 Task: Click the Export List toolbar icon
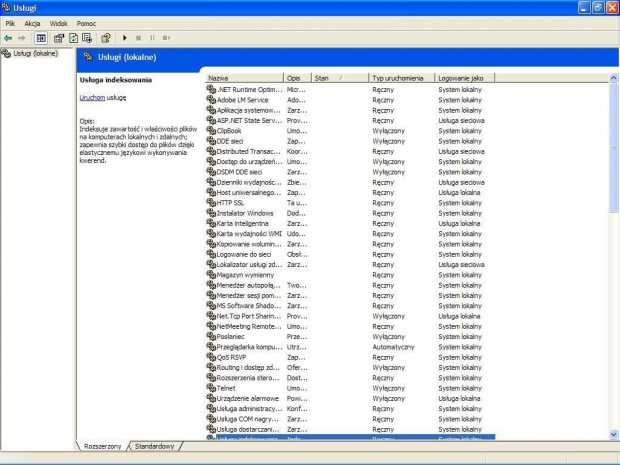(87, 38)
